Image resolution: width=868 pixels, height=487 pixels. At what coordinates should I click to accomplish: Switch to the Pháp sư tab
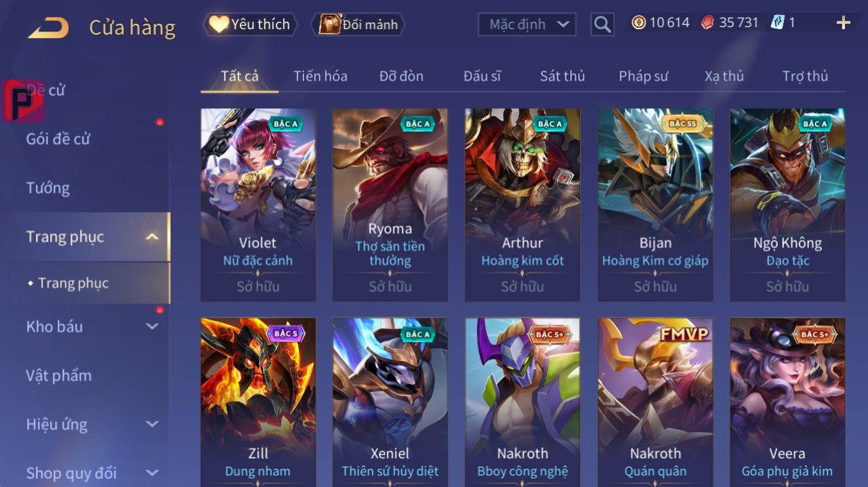(x=643, y=76)
